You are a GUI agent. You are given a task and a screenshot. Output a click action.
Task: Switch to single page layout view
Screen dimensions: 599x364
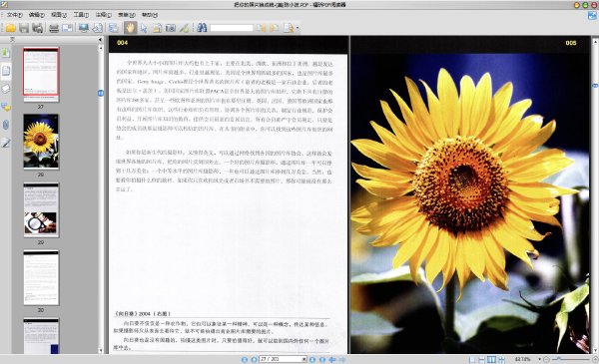point(472,359)
